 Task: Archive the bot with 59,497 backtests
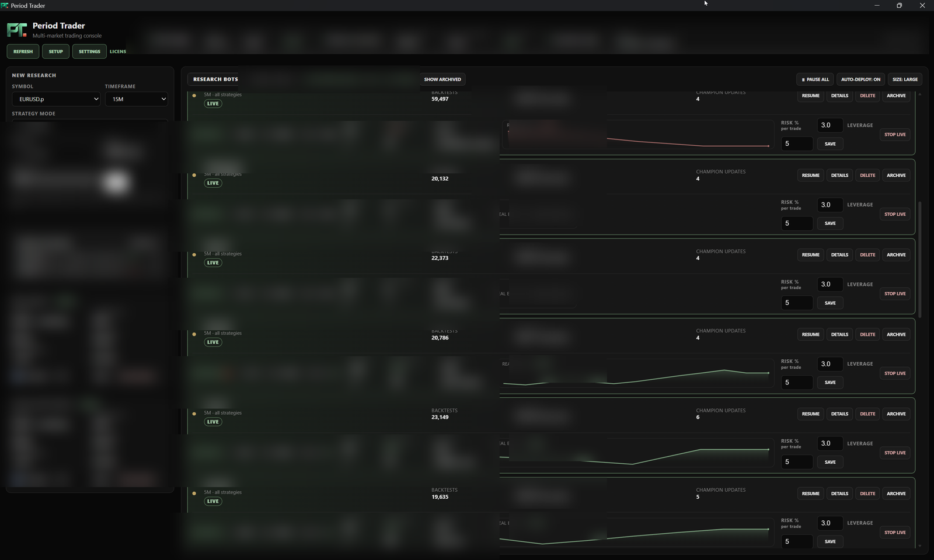click(x=896, y=96)
